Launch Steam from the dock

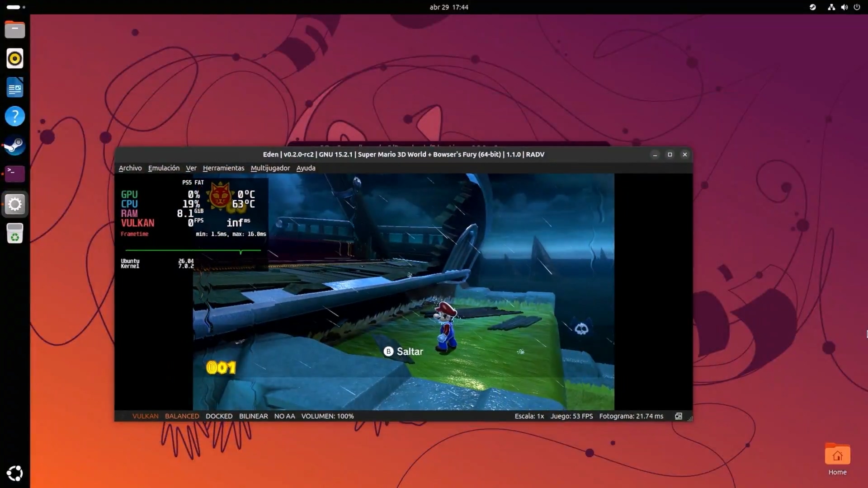coord(15,145)
